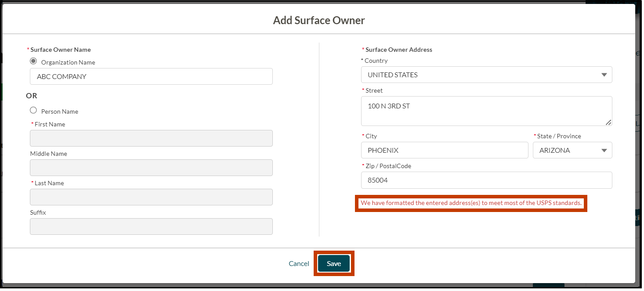Viewport: 644px width, 291px height.
Task: Click the Middle Name input field
Action: tap(151, 168)
